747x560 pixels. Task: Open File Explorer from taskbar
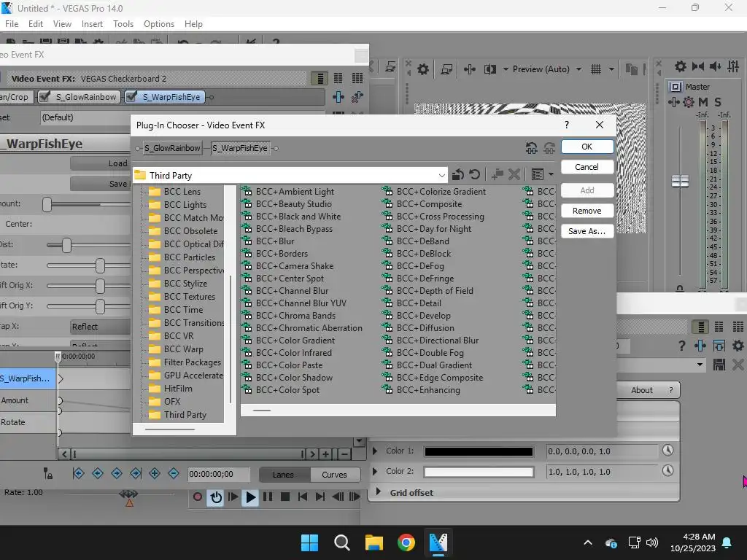tap(374, 542)
